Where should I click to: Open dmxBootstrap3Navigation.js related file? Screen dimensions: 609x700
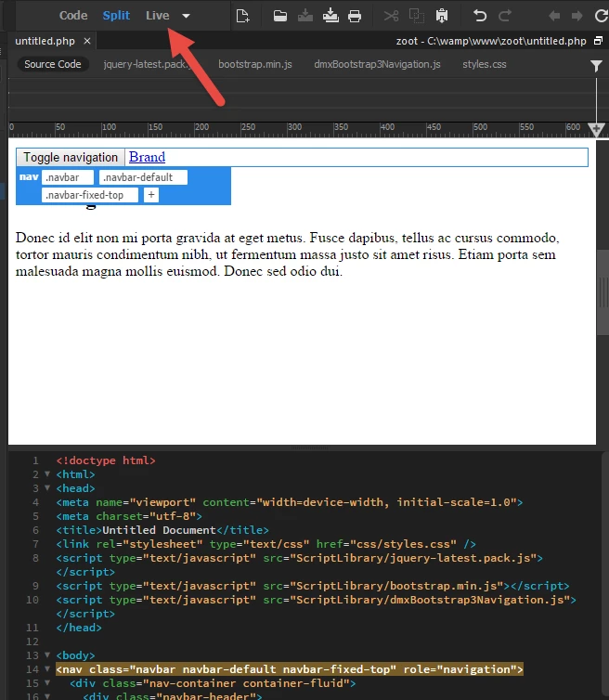(x=377, y=64)
